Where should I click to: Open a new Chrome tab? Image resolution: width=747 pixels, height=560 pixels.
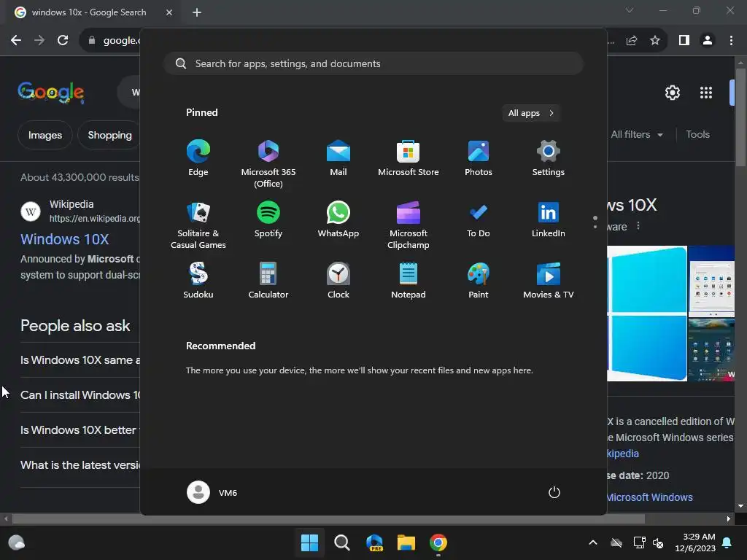pyautogui.click(x=197, y=12)
